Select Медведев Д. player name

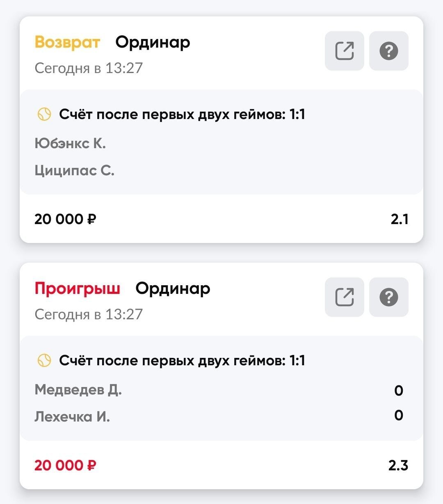coord(78,389)
